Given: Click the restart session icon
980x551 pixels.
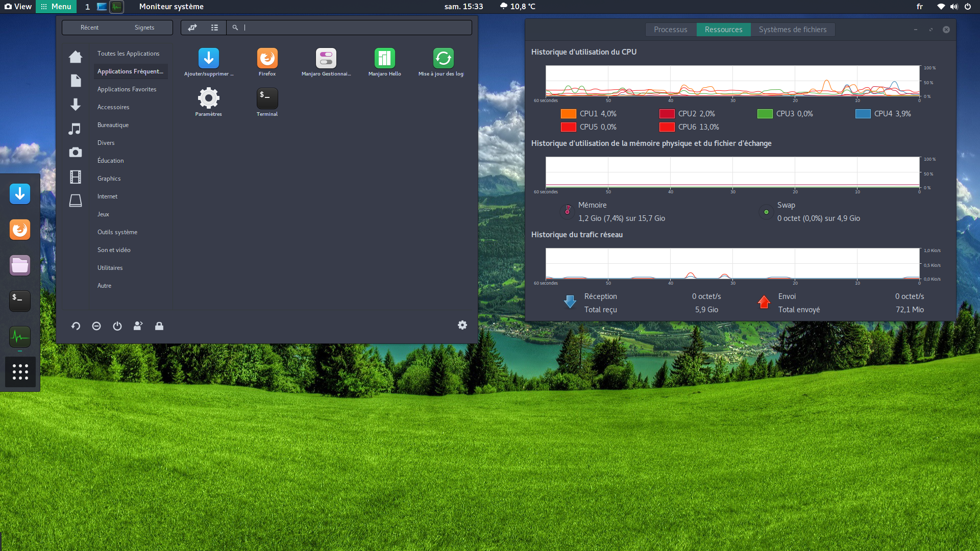Looking at the screenshot, I should click(76, 326).
